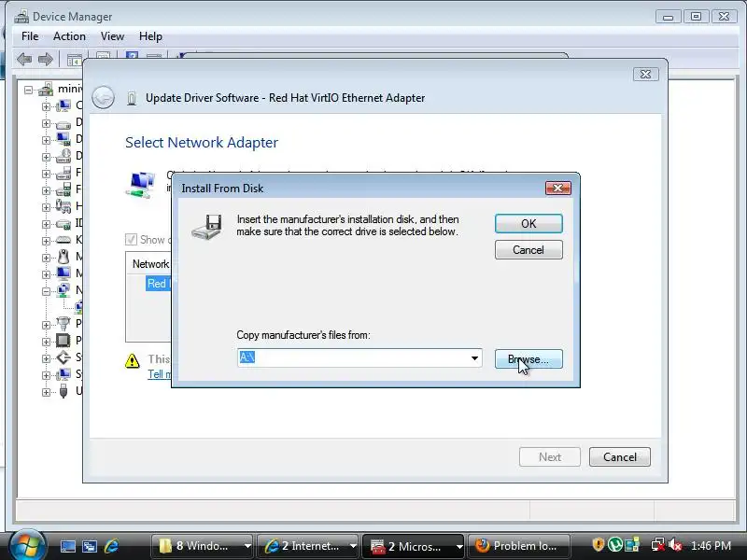The height and width of the screenshot is (560, 747).
Task: Select the Keyboards icon in device tree
Action: 63,240
